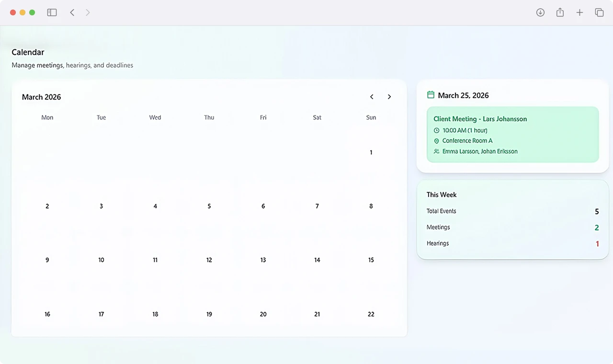This screenshot has width=613, height=364.
Task: Go forward with the toolbar forward arrow
Action: [88, 12]
